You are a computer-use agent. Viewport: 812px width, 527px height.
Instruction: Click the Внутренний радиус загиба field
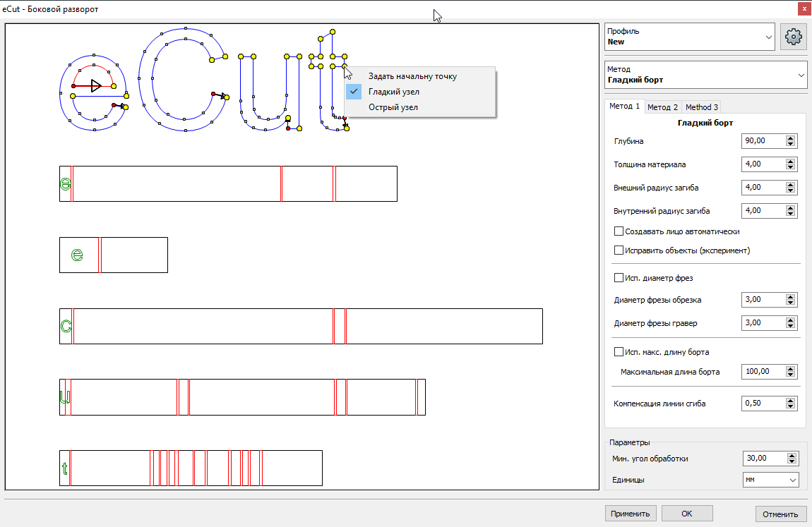pos(763,210)
